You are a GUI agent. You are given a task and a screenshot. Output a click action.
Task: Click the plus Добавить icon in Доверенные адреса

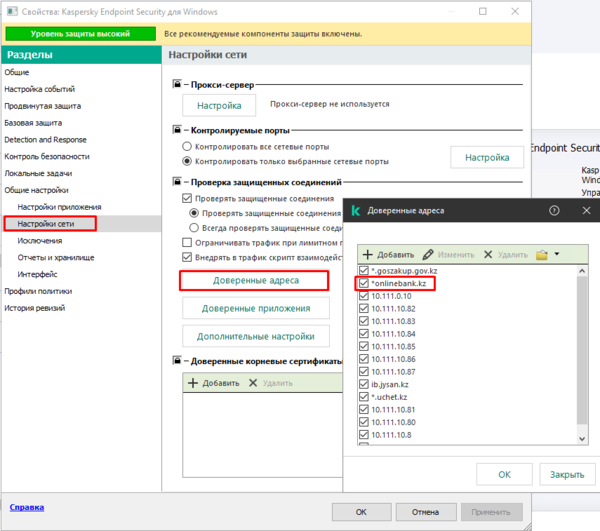click(367, 254)
